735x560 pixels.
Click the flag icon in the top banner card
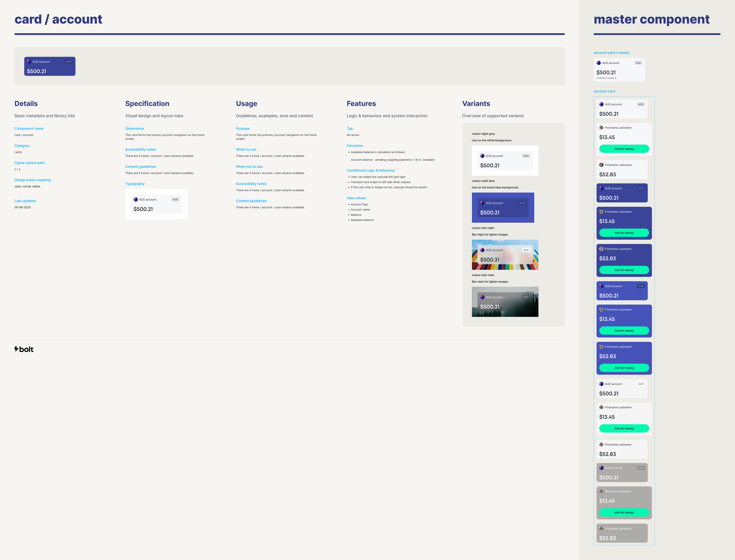pos(29,62)
